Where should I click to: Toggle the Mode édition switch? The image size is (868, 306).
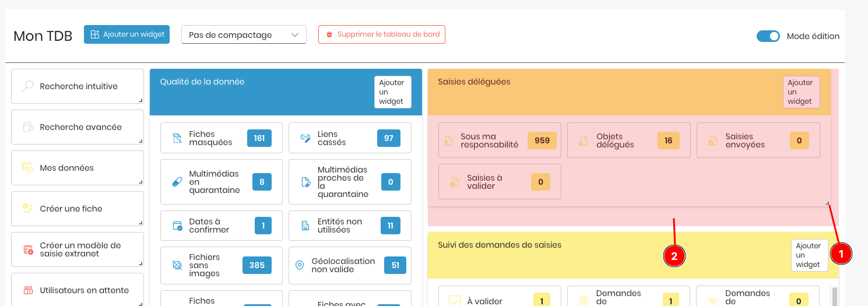coord(768,36)
